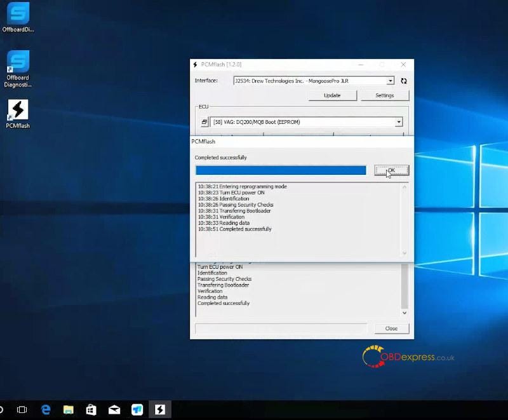This screenshot has width=508, height=420.
Task: Click main log 'Passing Security Checks' line
Action: (225, 279)
